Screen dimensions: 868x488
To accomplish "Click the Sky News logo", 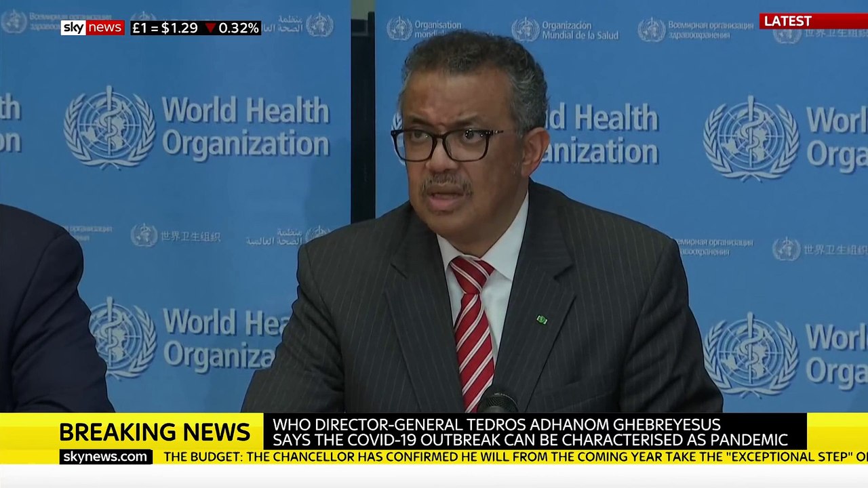I will pos(93,28).
